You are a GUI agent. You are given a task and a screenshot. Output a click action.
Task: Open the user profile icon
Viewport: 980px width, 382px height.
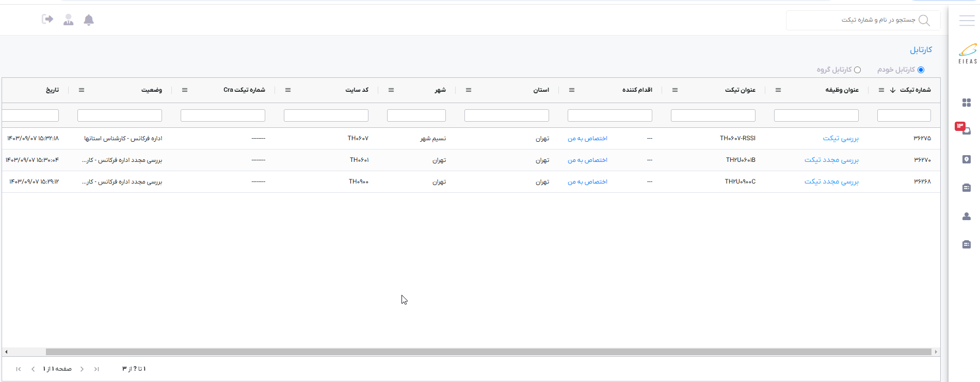68,20
